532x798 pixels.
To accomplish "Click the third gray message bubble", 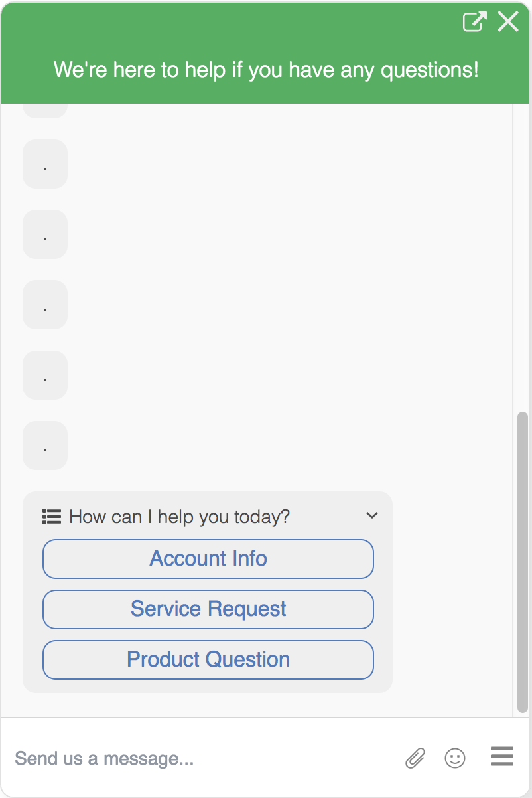I will tap(44, 234).
